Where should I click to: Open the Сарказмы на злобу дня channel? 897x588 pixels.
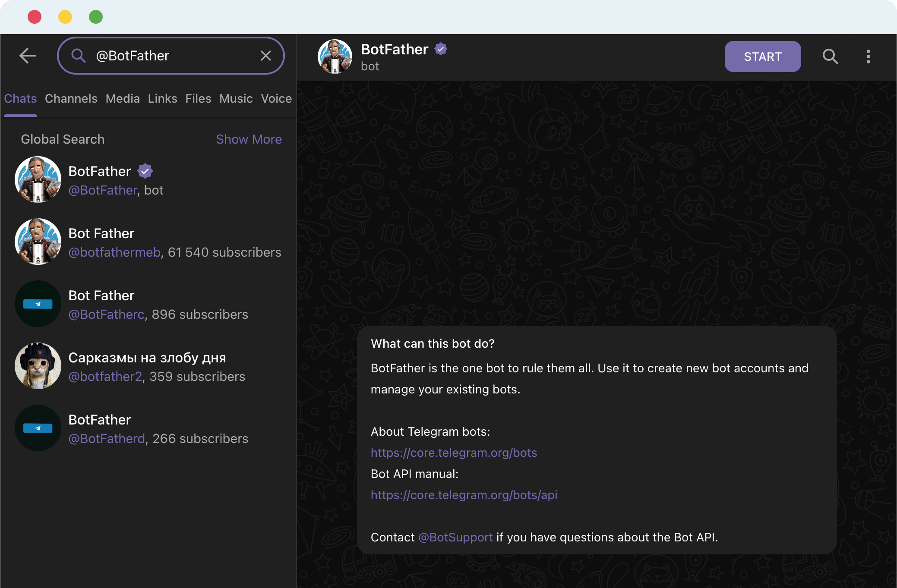pos(148,366)
